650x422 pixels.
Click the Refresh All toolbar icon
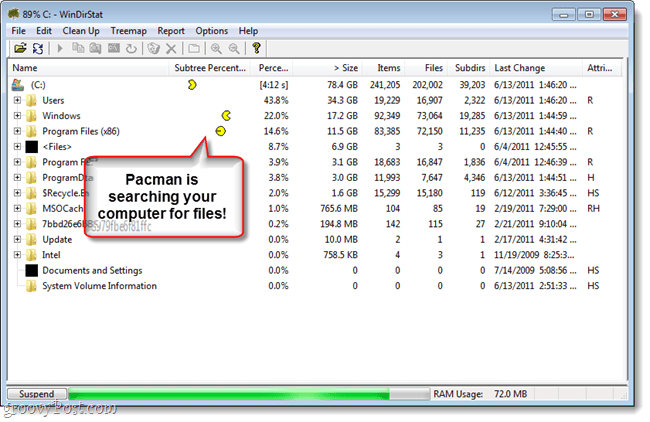click(38, 49)
